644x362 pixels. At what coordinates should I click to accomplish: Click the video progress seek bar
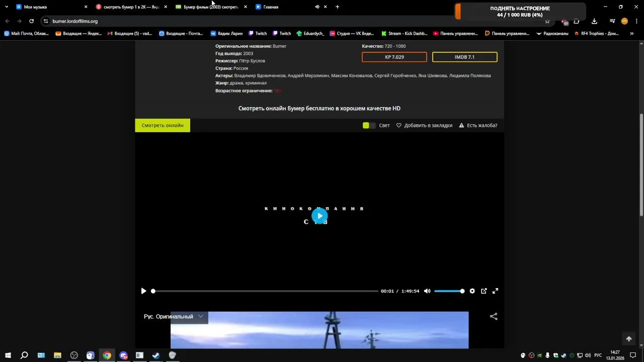[x=265, y=291]
